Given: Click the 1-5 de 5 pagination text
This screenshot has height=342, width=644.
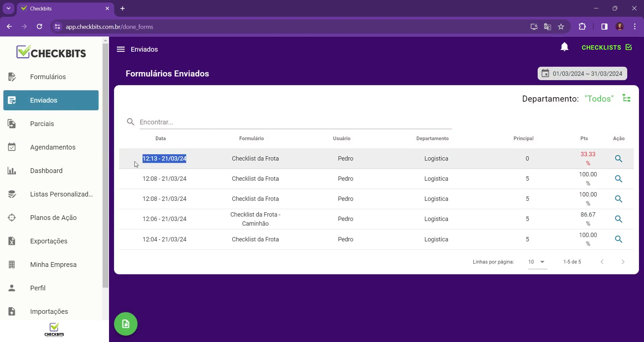Looking at the screenshot, I should coord(572,262).
